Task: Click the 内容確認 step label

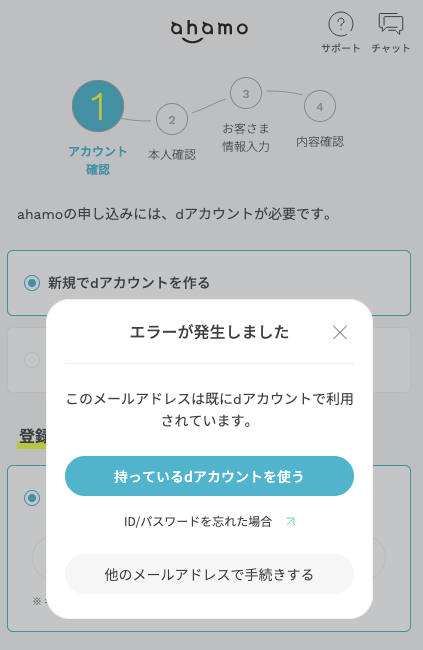Action: point(320,142)
